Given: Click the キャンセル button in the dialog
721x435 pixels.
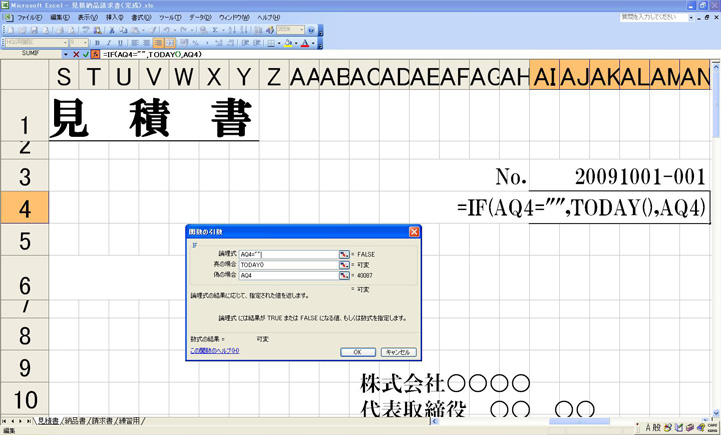Looking at the screenshot, I should (x=399, y=352).
